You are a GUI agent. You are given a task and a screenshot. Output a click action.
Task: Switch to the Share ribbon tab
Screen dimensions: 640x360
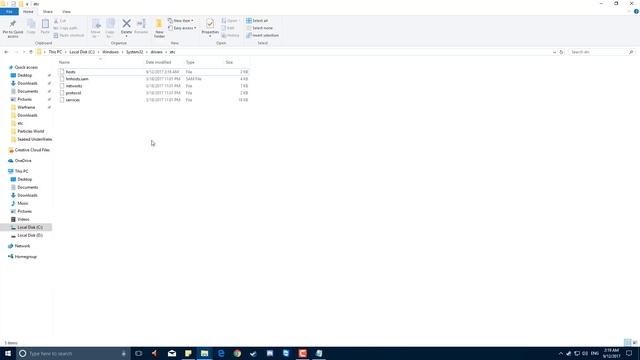(x=48, y=12)
